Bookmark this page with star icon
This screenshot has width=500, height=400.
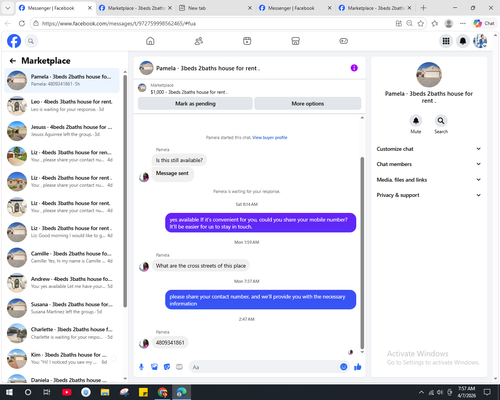pyautogui.click(x=421, y=23)
